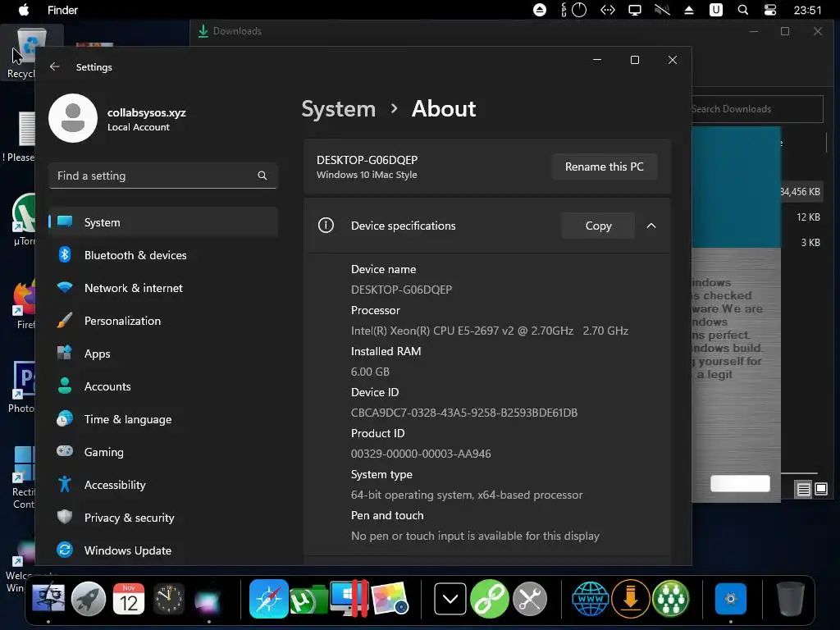The width and height of the screenshot is (840, 630).
Task: Click the collabsysos.xyz profile avatar
Action: [73, 118]
